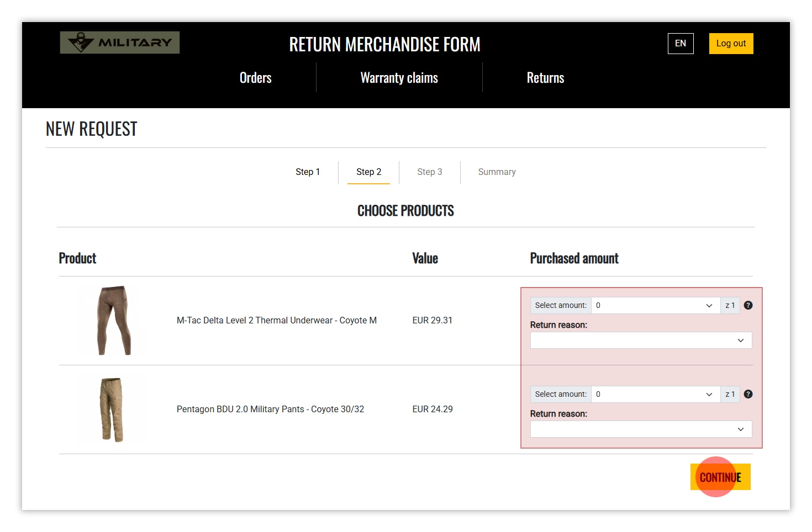Click the Thermal Underwear product thumbnail
The image size is (812, 532).
113,321
